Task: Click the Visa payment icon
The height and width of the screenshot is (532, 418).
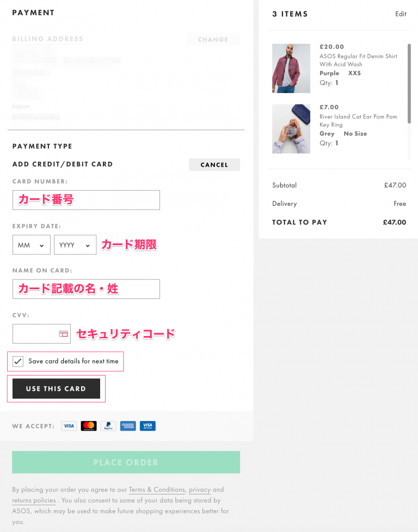Action: (x=69, y=426)
